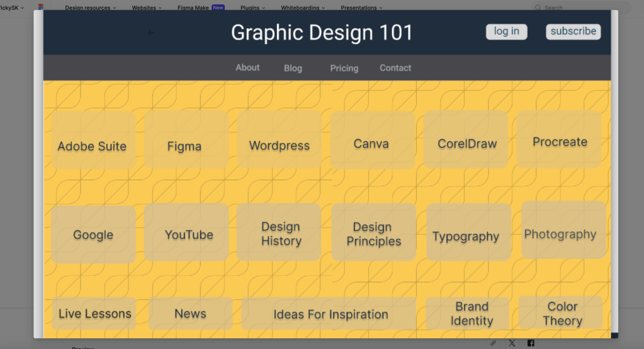The height and width of the screenshot is (349, 644).
Task: Share via the Facebook icon
Action: pyautogui.click(x=531, y=343)
